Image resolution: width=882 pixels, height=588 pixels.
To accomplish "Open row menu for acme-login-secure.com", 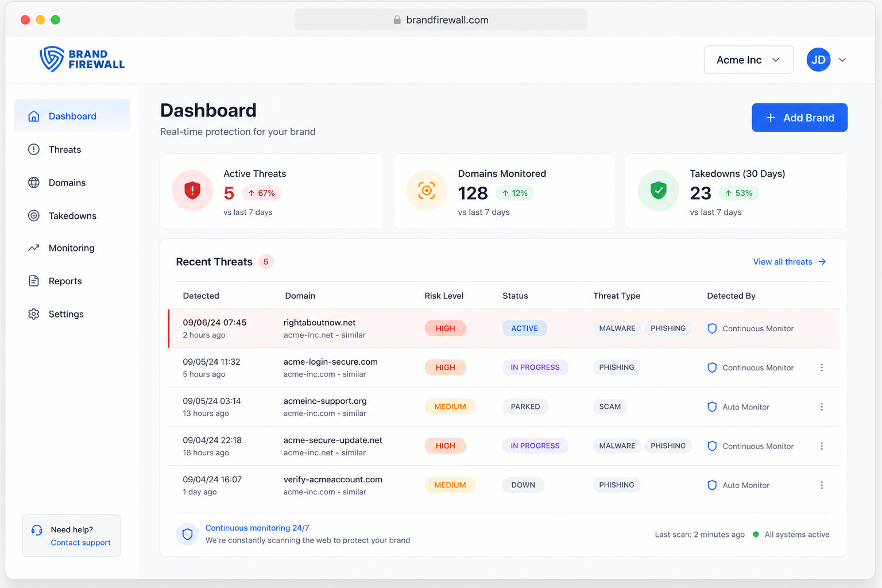I will [822, 367].
